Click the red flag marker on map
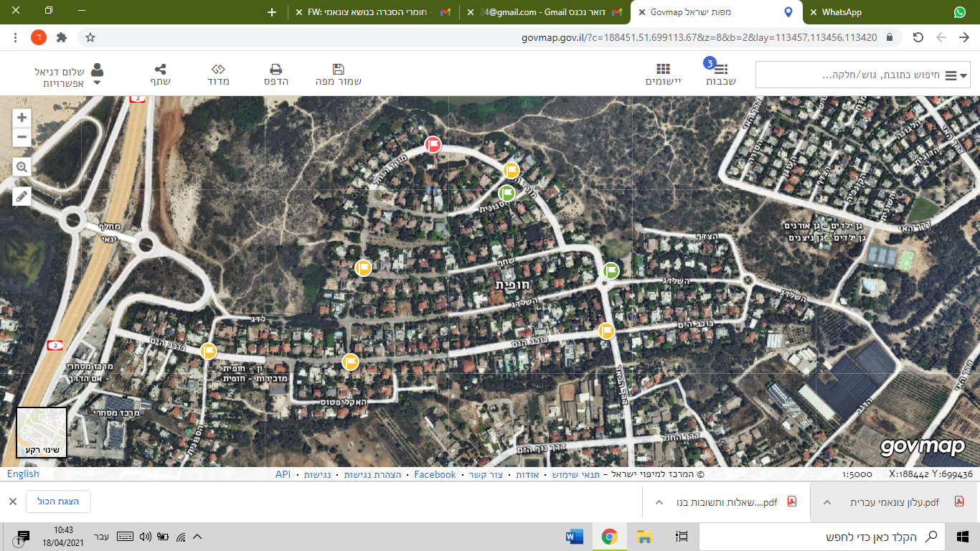The width and height of the screenshot is (980, 551). point(433,144)
